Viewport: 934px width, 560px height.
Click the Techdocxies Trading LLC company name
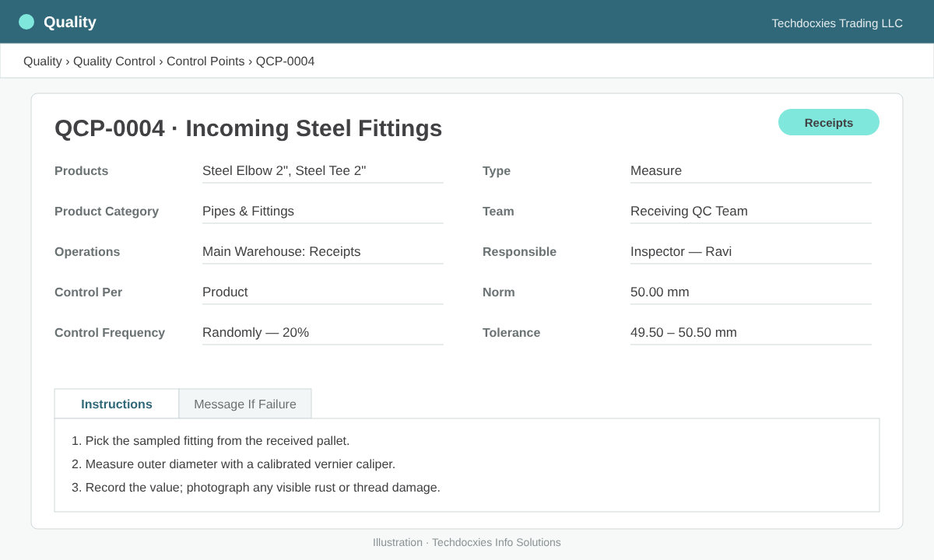[837, 23]
